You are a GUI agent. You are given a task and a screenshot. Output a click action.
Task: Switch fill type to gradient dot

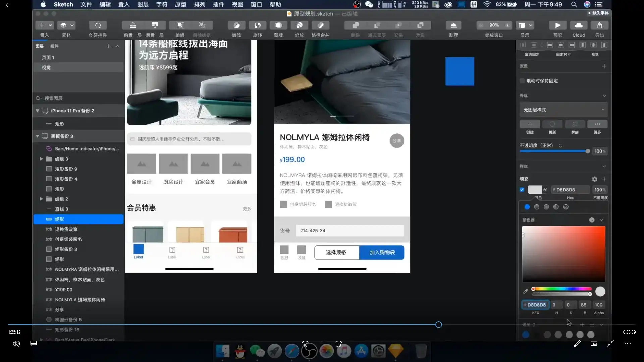[537, 207]
